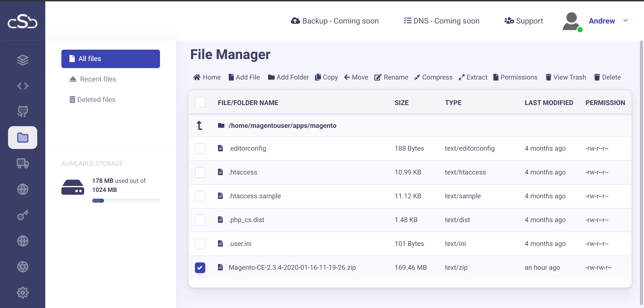Open the truck migration sidebar icon
The width and height of the screenshot is (644, 308).
click(x=22, y=163)
